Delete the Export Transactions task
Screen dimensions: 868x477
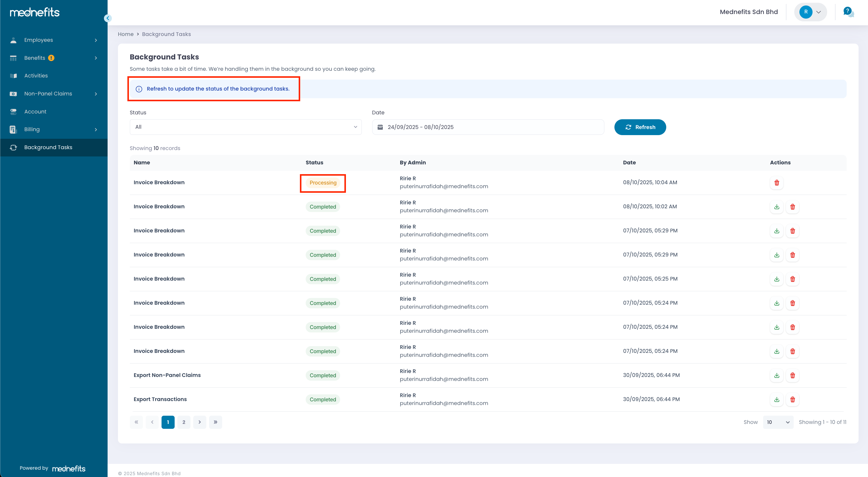[x=792, y=400]
